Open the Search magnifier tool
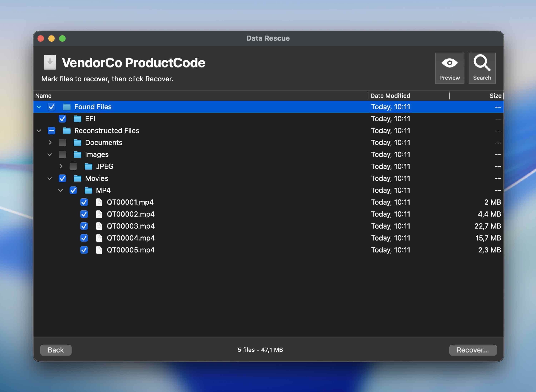The height and width of the screenshot is (392, 536). 482,68
